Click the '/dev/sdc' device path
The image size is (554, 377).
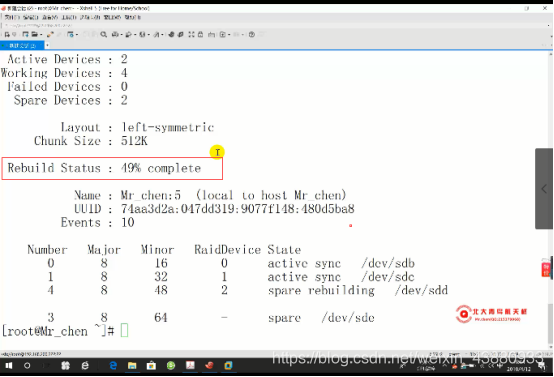tap(388, 277)
